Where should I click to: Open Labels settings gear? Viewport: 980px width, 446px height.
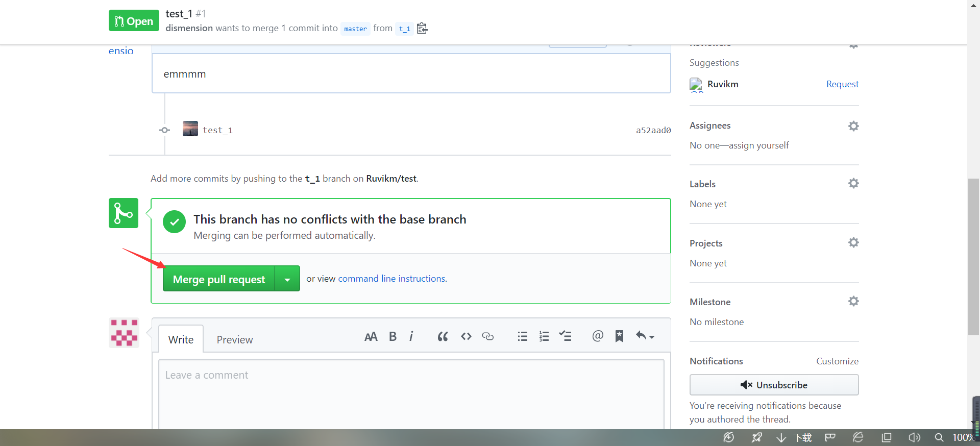[853, 183]
